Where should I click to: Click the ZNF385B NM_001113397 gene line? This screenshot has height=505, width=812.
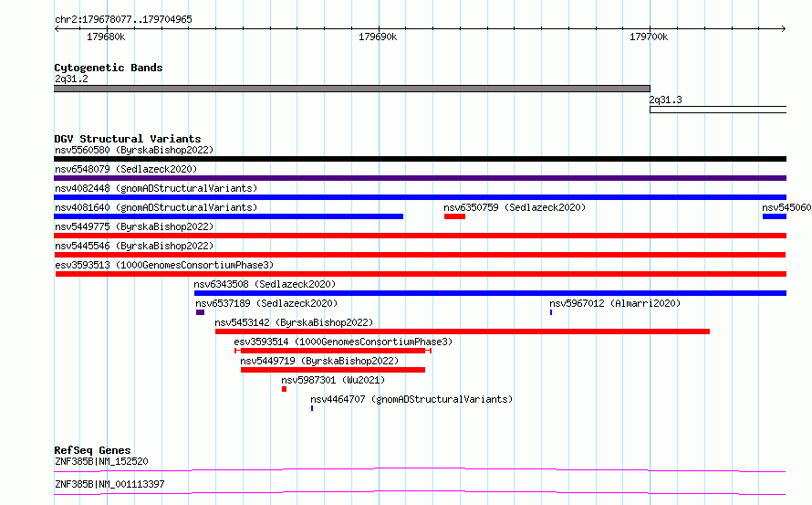click(x=420, y=492)
